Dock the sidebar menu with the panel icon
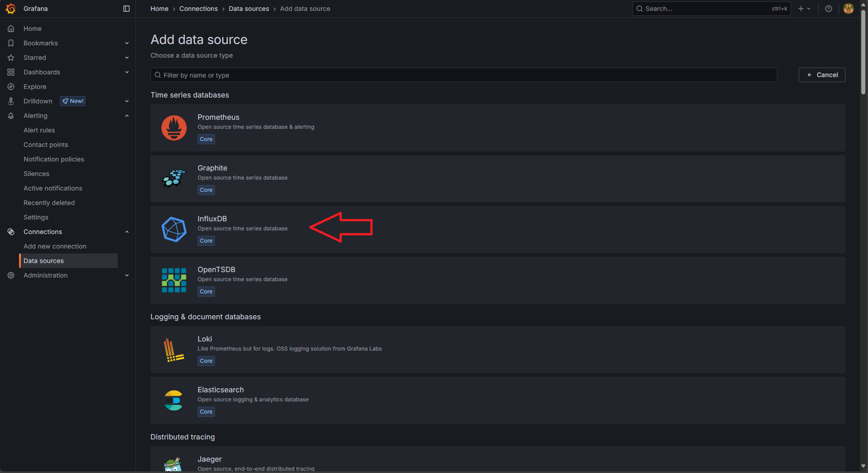 [126, 9]
